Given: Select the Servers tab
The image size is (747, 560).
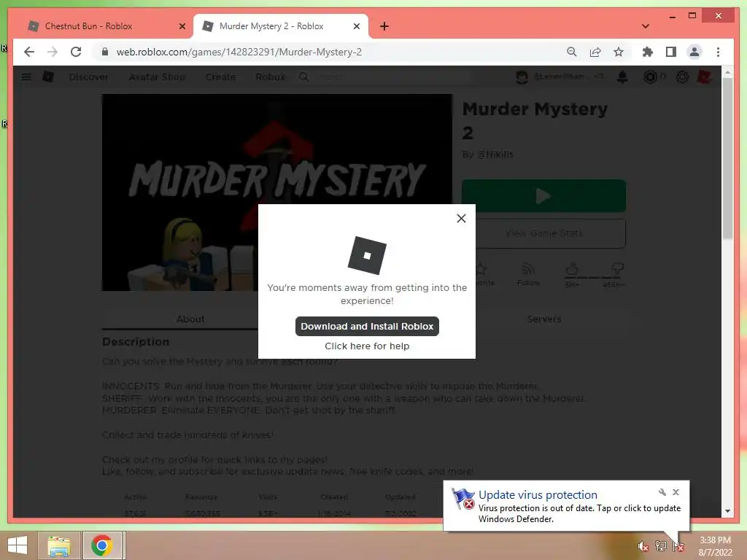Looking at the screenshot, I should (x=544, y=319).
